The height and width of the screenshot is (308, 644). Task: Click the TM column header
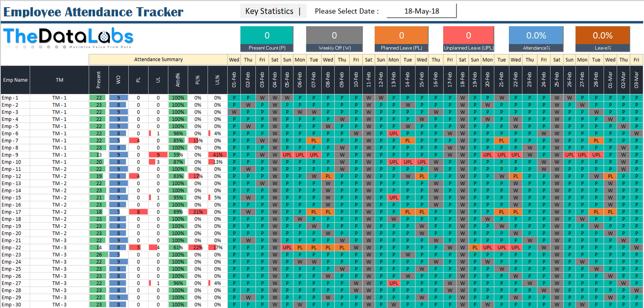pyautogui.click(x=60, y=80)
